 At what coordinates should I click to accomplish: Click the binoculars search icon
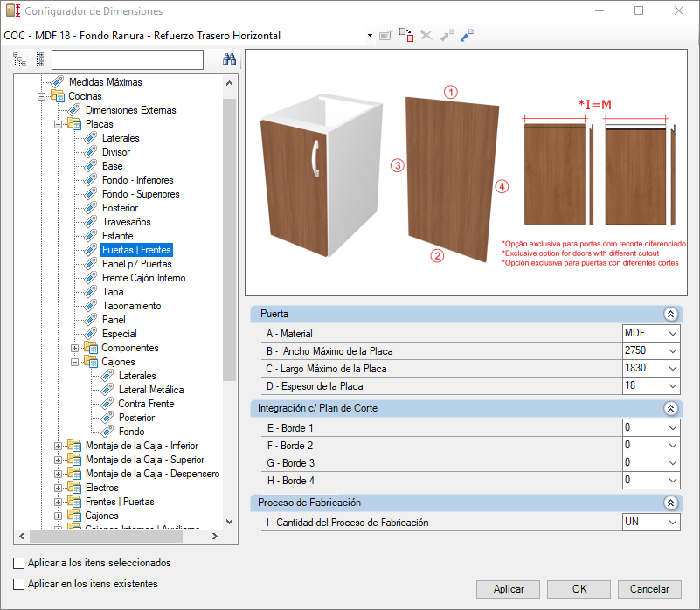[x=230, y=59]
